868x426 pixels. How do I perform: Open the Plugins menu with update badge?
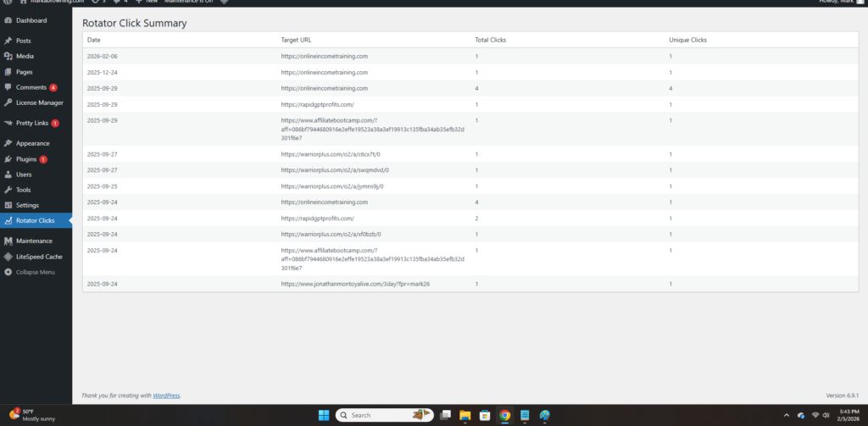click(27, 159)
